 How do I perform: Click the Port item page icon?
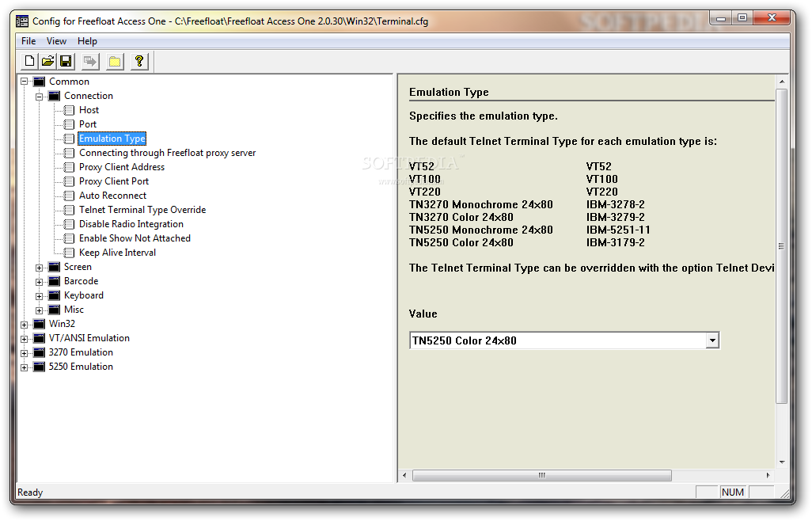coord(69,124)
